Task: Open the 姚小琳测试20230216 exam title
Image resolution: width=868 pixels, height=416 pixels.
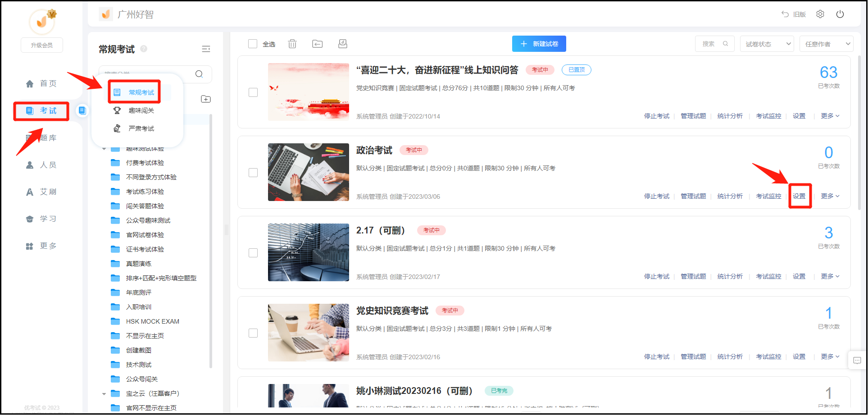Action: (x=414, y=391)
